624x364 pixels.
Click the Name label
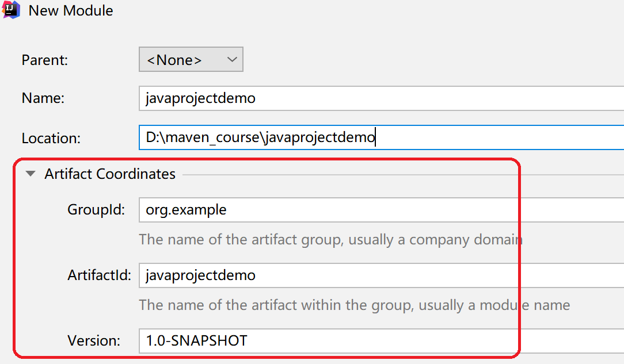(x=43, y=98)
